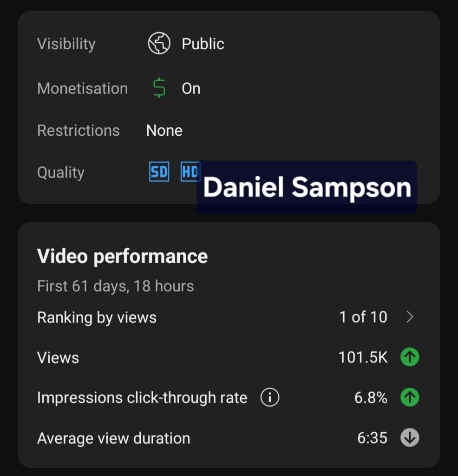Click green up arrow beside click-through rate
458x476 pixels.
pyautogui.click(x=410, y=398)
